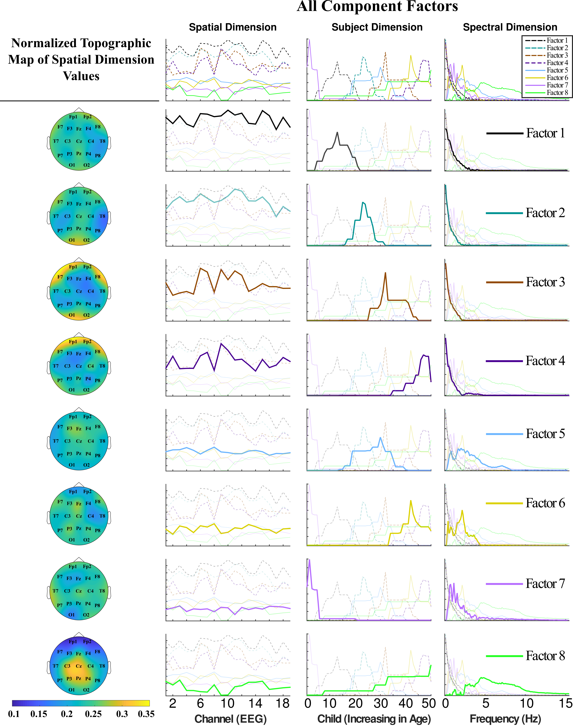Click the large blue 'Factor 5' row label
This screenshot has width=573, height=728.
point(545,434)
